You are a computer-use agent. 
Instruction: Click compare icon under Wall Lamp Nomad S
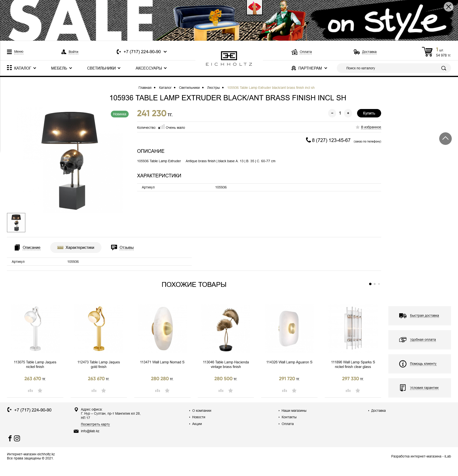(x=158, y=391)
